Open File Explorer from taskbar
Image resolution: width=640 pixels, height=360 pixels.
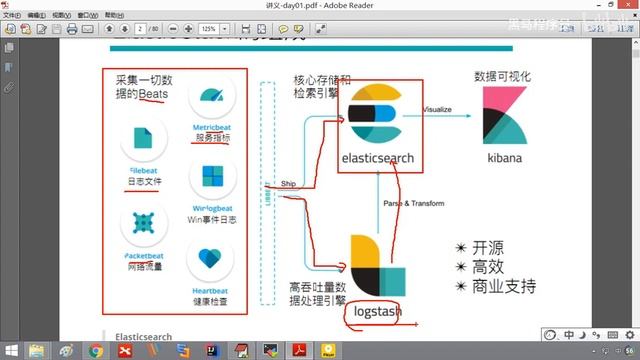click(37, 351)
